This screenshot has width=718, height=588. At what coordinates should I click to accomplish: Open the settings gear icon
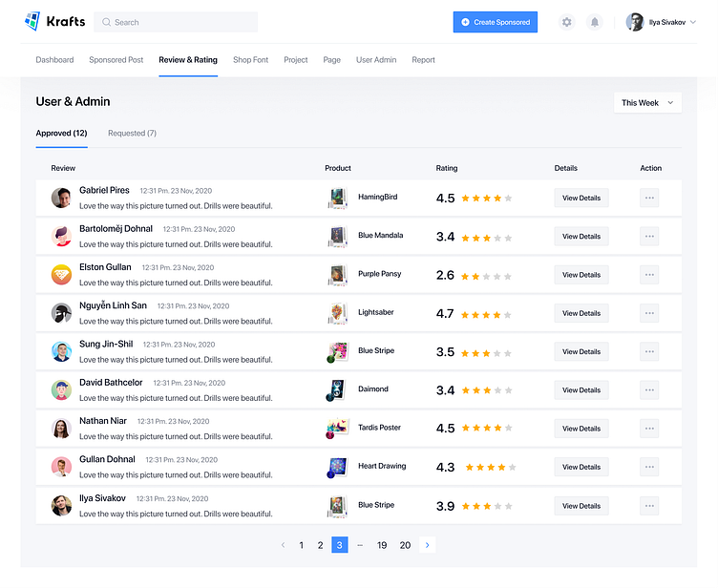567,22
